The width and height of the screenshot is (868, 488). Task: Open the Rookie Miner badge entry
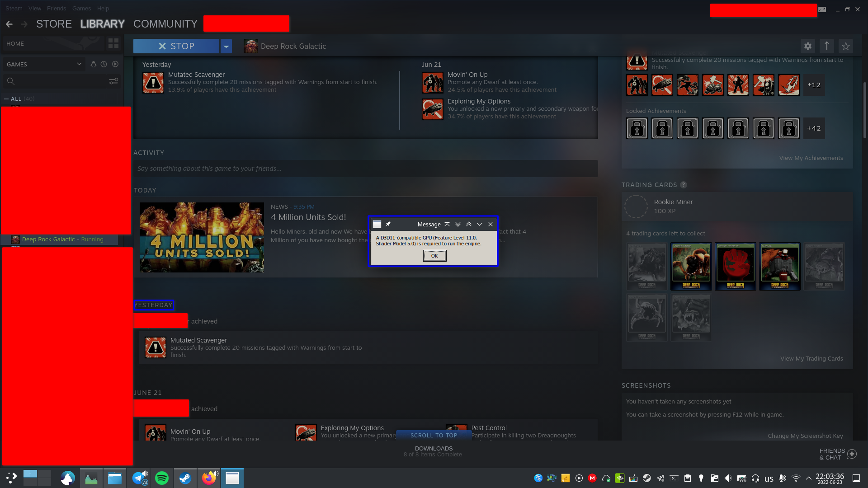737,206
